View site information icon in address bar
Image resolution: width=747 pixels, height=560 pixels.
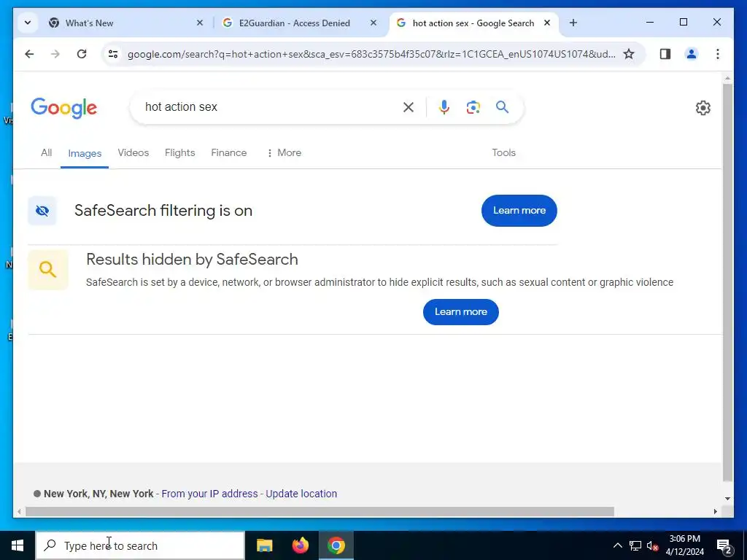pos(113,54)
